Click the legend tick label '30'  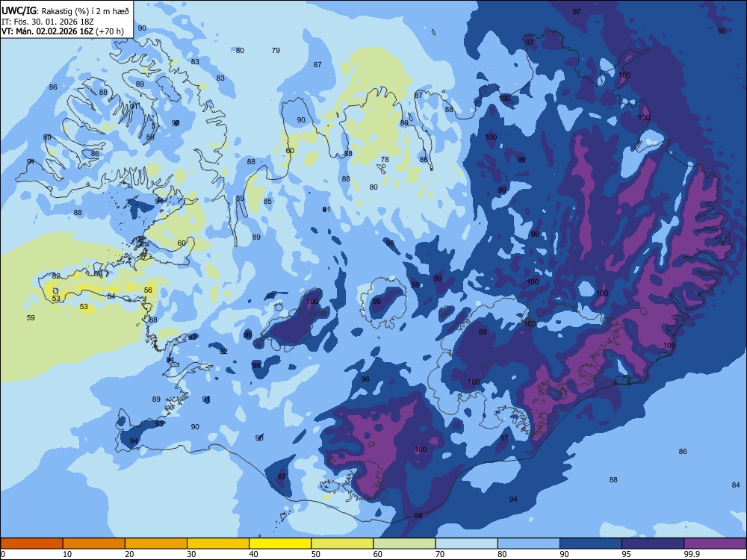click(191, 554)
